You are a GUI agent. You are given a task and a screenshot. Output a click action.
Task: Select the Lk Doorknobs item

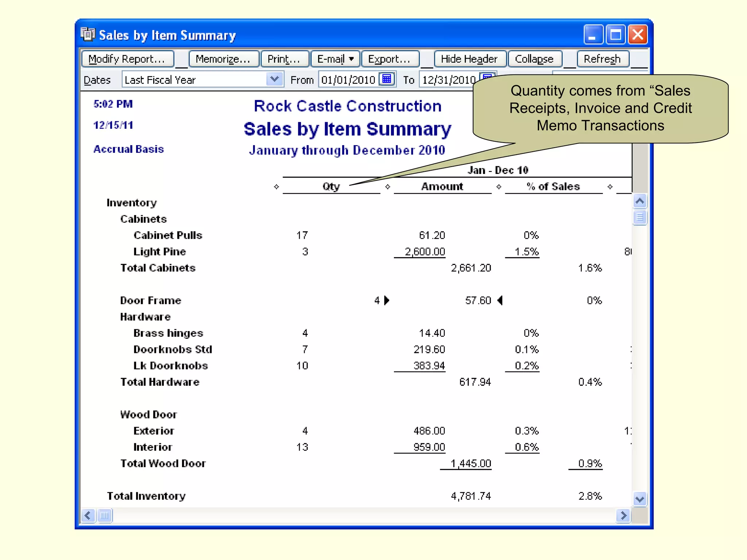coord(171,366)
